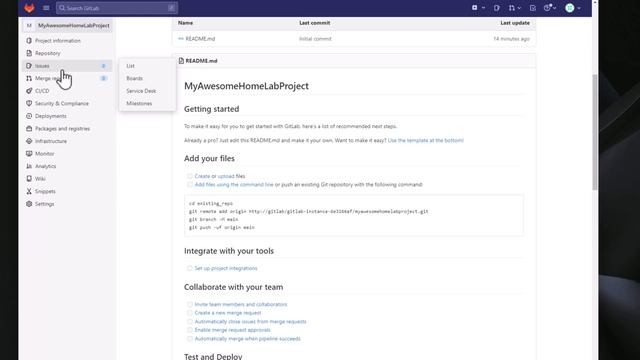640x360 pixels.
Task: Click the Wiki sidebar icon
Action: 29,179
